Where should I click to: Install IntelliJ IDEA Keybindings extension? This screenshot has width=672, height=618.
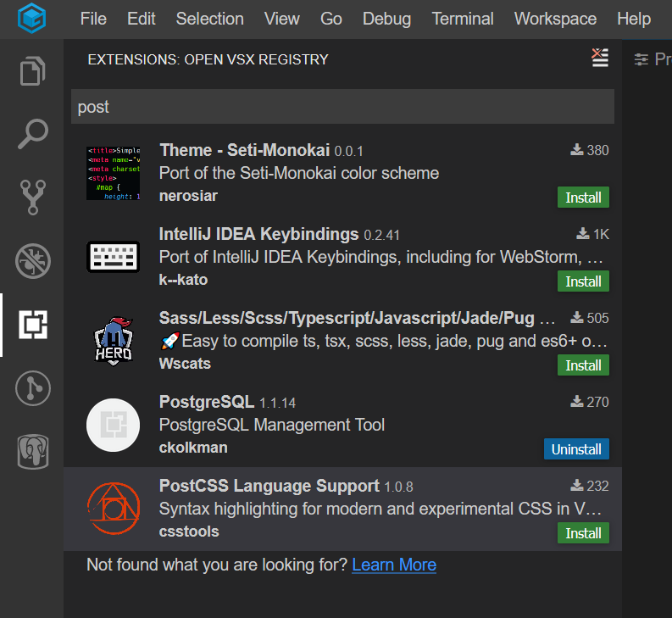(x=583, y=281)
